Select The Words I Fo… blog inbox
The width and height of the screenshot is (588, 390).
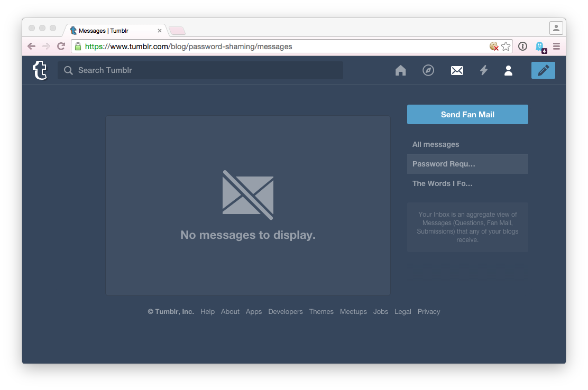tap(443, 183)
